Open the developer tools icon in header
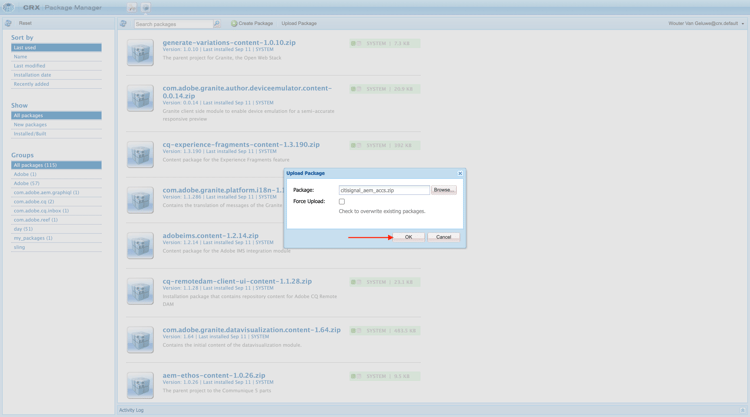This screenshot has width=750, height=417. pos(132,8)
